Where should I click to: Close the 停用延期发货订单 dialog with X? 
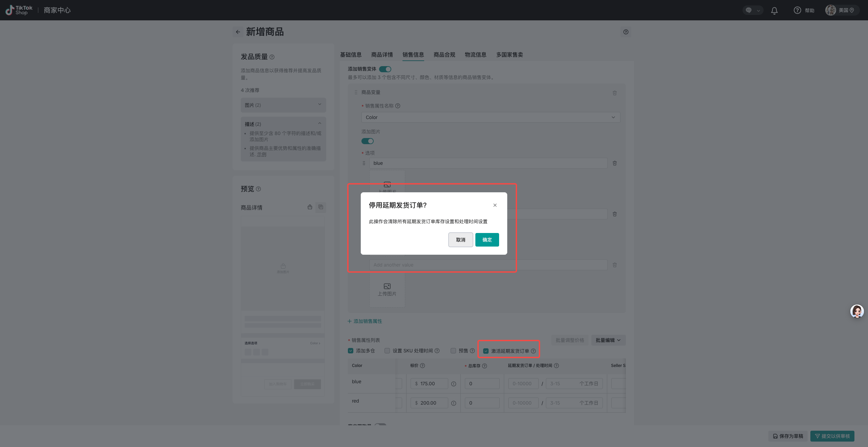tap(495, 205)
